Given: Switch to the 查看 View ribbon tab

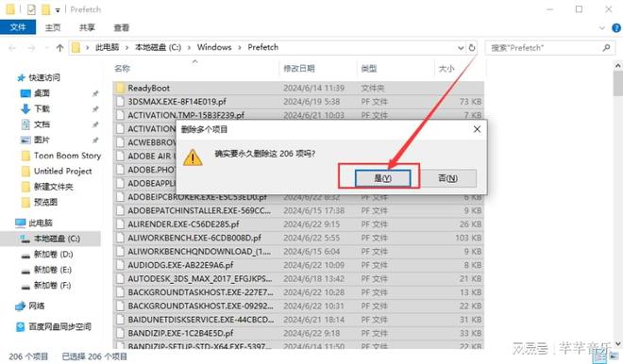Looking at the screenshot, I should pos(121,27).
